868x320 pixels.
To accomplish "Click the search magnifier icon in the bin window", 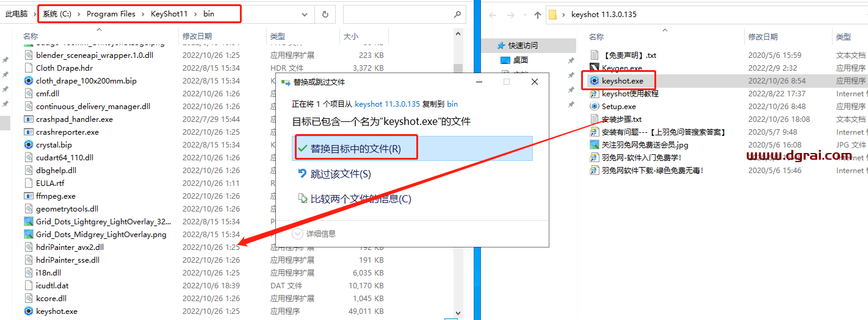I will (x=457, y=14).
